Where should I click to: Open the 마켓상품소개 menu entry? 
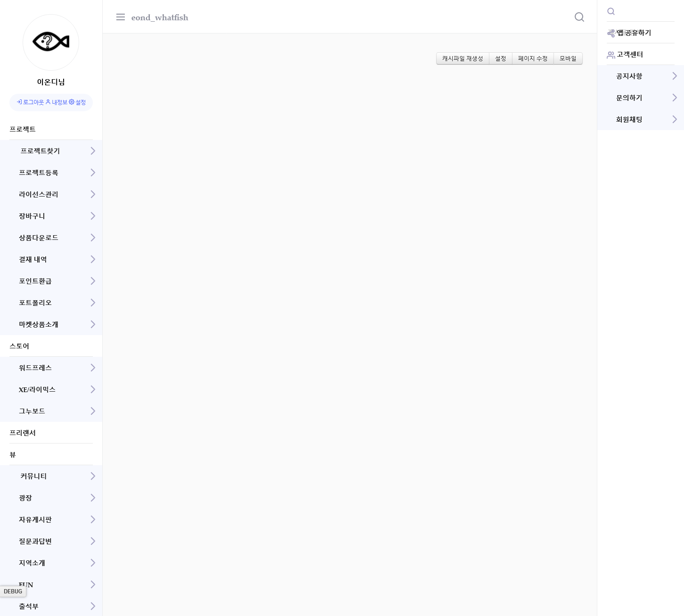(x=39, y=324)
